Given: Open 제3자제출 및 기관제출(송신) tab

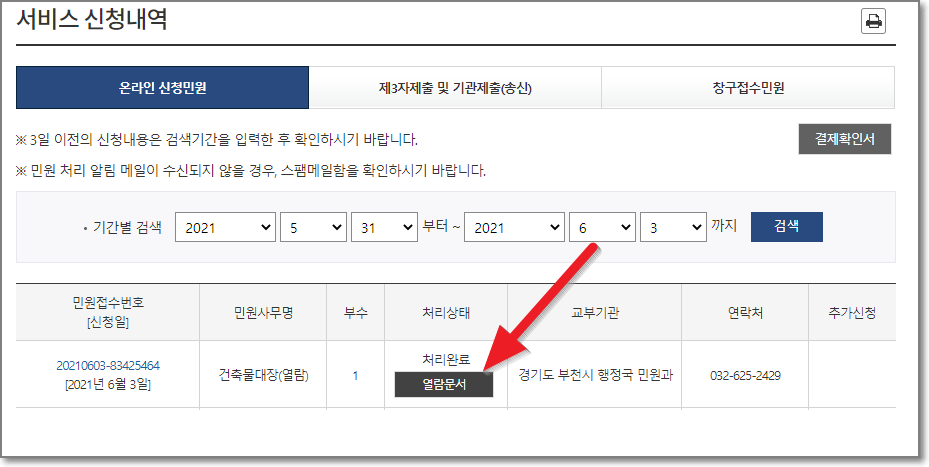Looking at the screenshot, I should (455, 88).
